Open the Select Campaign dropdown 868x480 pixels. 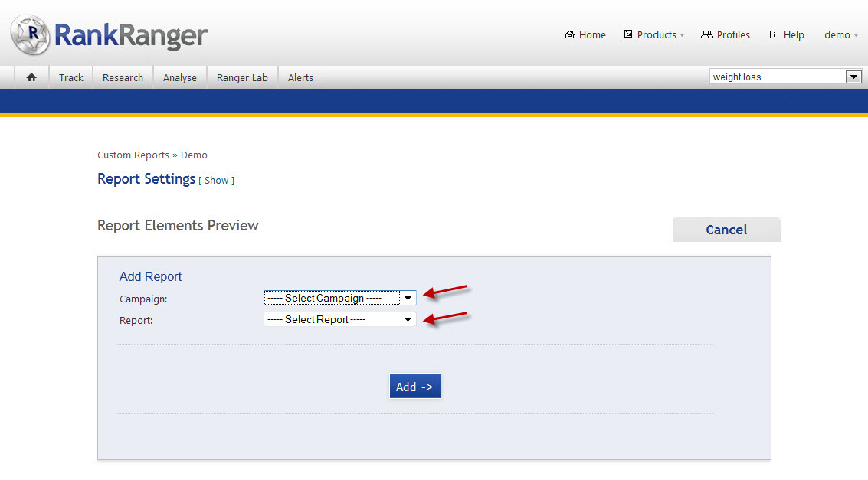tap(340, 298)
